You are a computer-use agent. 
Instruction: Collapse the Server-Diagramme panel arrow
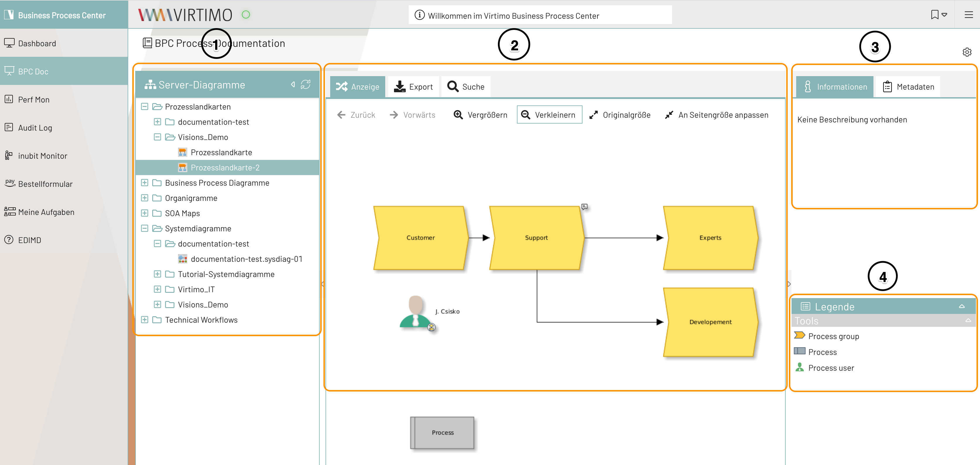(x=292, y=84)
